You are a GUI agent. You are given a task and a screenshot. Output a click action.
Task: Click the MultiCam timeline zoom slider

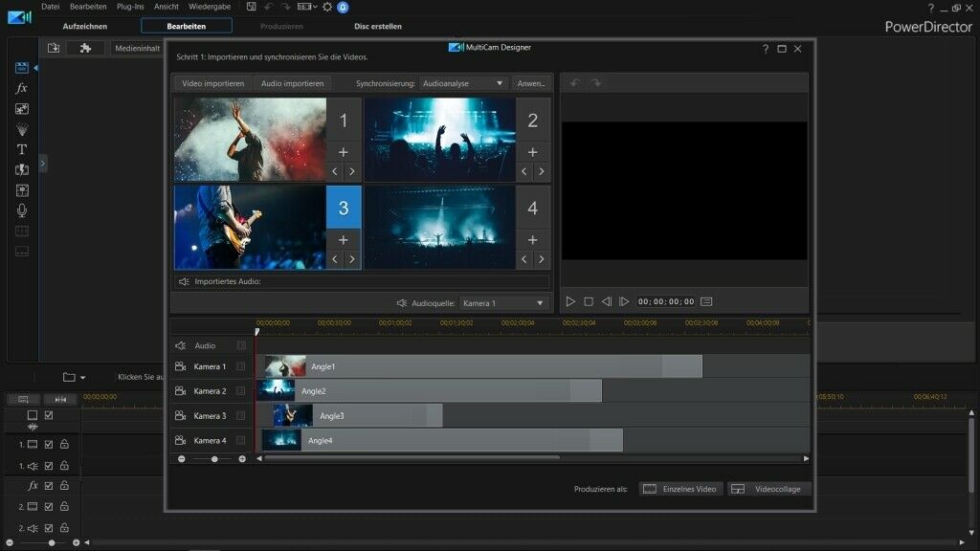click(213, 459)
